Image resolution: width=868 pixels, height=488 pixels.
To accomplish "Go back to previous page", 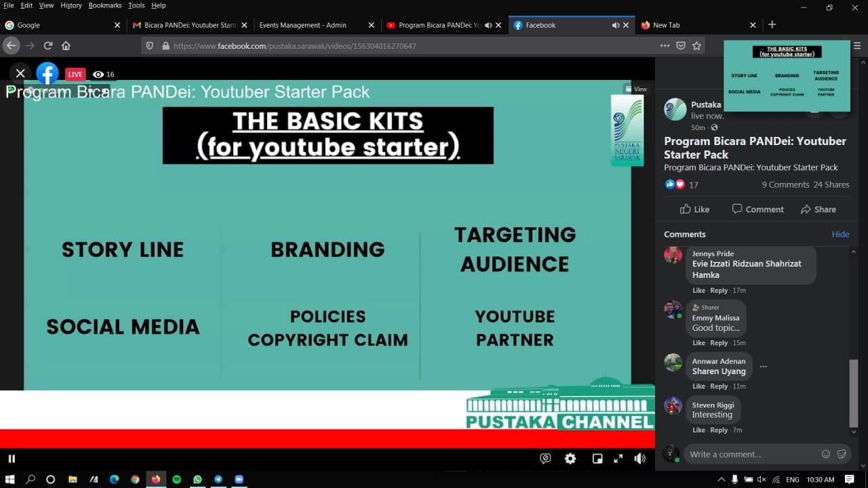I will (x=11, y=46).
